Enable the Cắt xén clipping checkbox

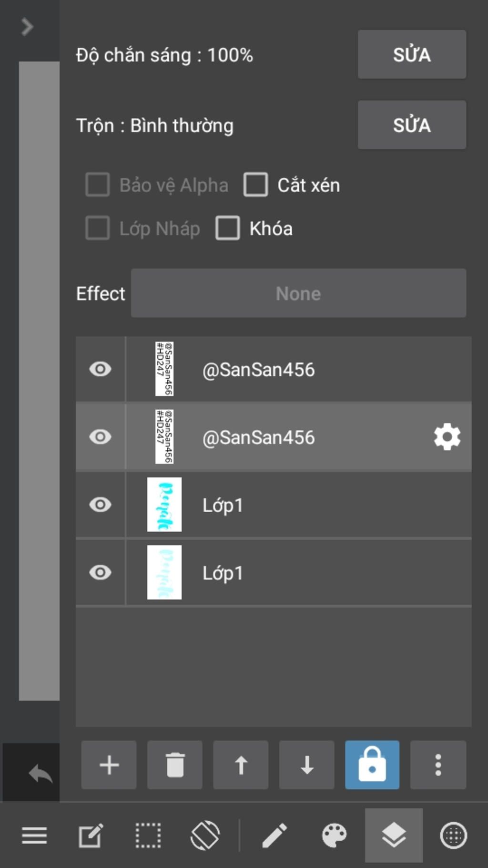click(x=256, y=185)
